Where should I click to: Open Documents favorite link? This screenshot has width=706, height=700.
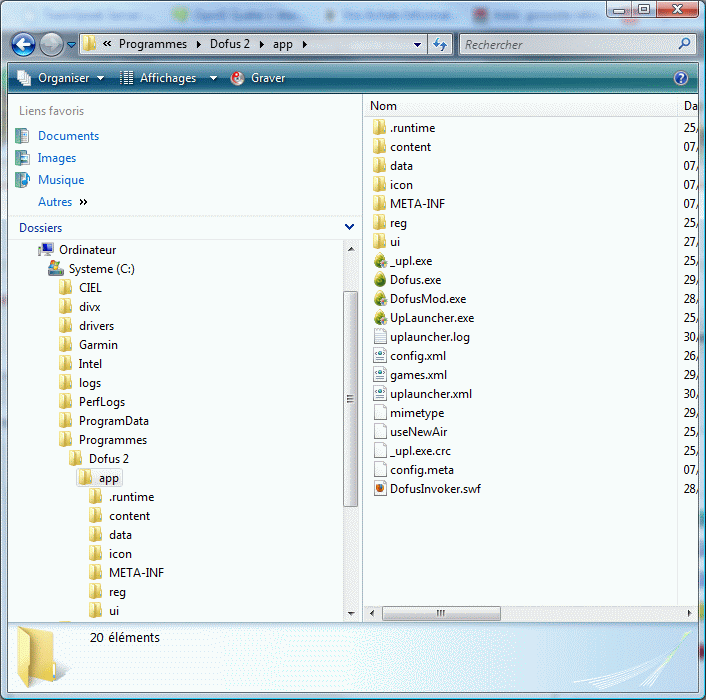pyautogui.click(x=68, y=136)
